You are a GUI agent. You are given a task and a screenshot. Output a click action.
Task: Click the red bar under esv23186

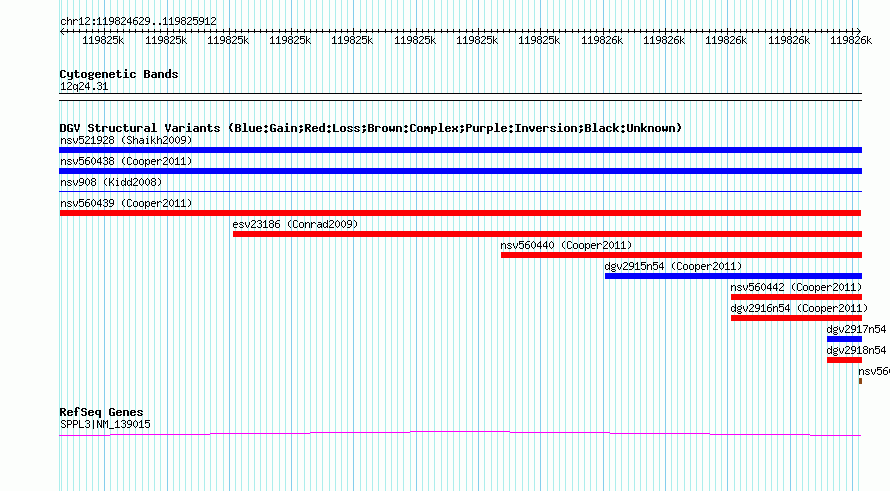[x=547, y=234]
